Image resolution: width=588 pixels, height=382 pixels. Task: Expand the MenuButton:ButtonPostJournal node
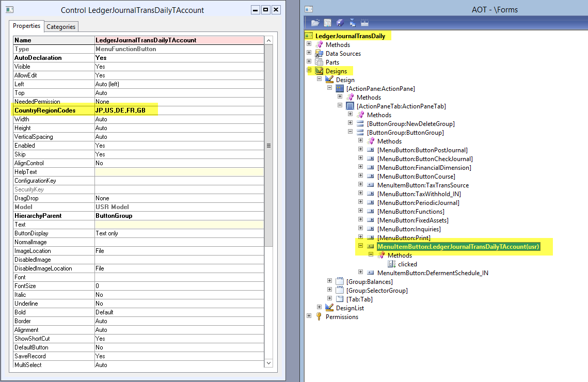361,150
